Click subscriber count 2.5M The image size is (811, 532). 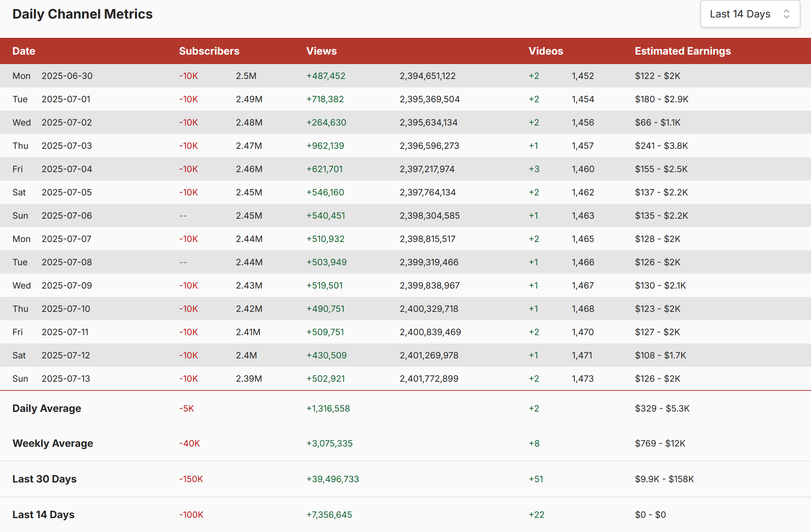tap(246, 76)
